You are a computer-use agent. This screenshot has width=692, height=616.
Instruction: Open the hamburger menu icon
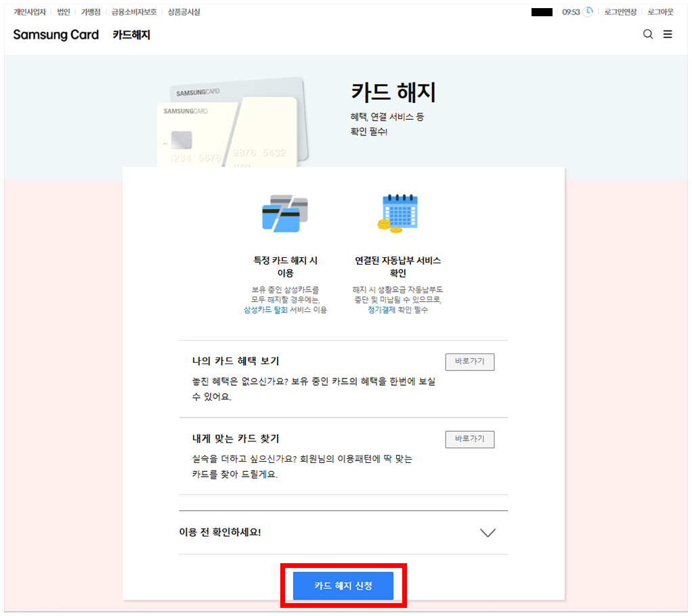668,35
